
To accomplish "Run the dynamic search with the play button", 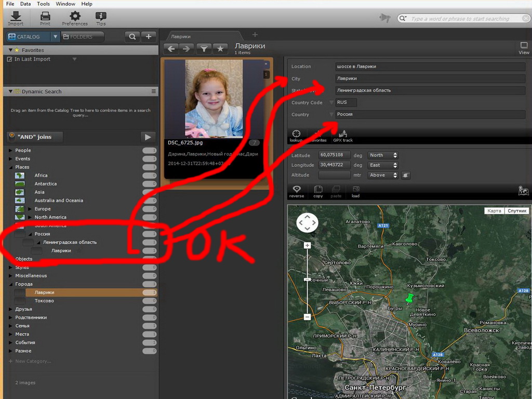I will coord(148,137).
